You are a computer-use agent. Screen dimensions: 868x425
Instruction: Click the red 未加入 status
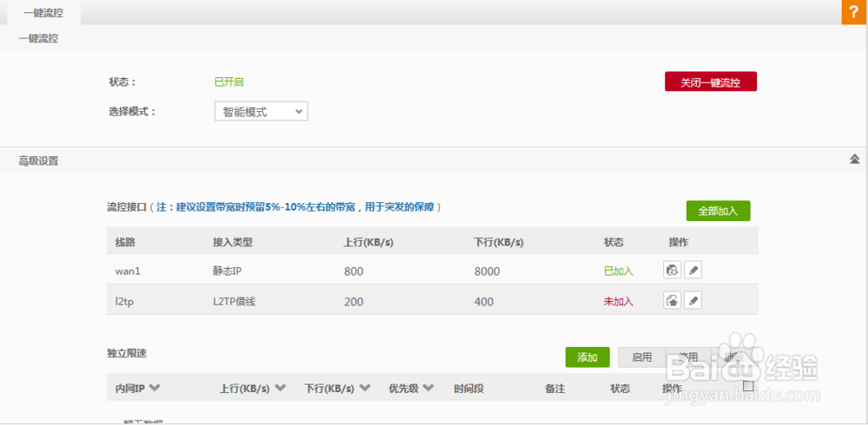point(618,302)
